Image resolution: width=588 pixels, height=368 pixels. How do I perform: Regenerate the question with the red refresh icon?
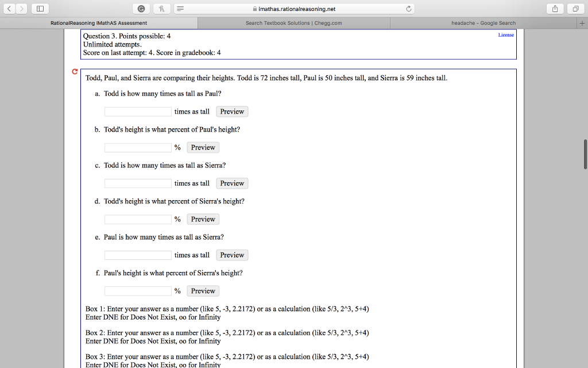[75, 72]
